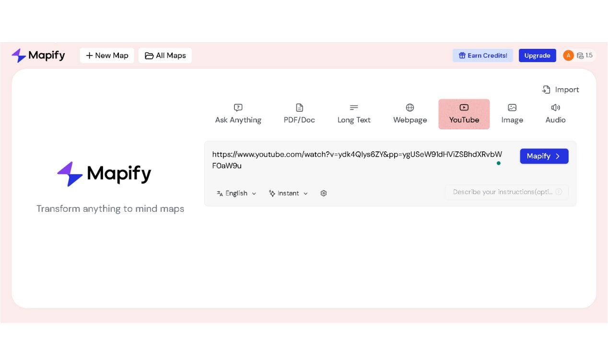The image size is (608, 364).
Task: Select the Long Text tab
Action: tap(354, 114)
